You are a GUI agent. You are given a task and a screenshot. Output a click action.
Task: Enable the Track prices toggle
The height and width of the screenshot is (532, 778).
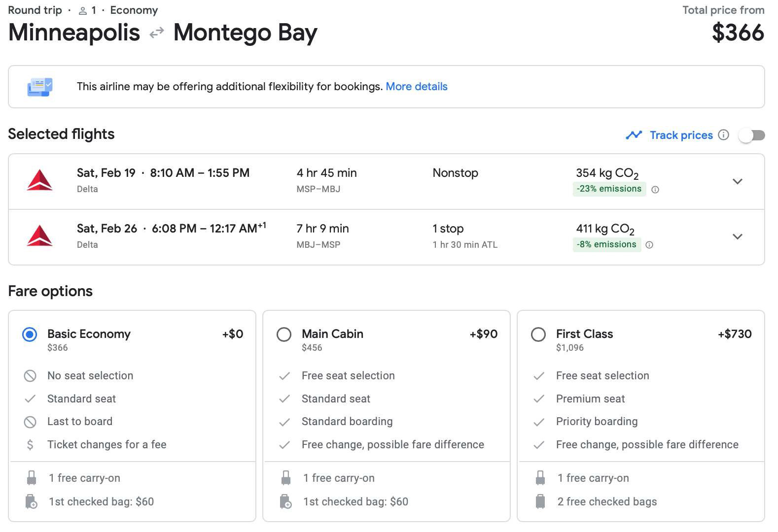click(x=751, y=135)
